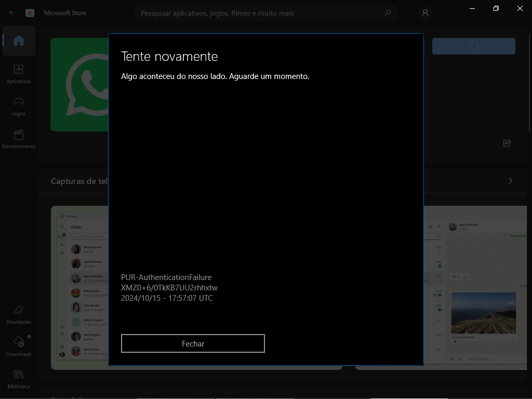Click the XMZ0+6/0TkKB7UU2rhhxtw correlation ID text

click(169, 288)
